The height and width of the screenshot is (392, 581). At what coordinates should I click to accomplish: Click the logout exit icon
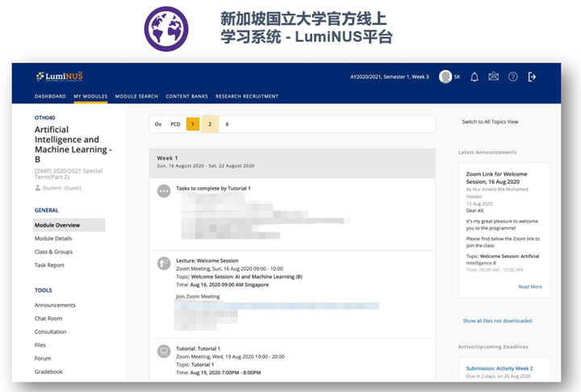click(x=532, y=77)
